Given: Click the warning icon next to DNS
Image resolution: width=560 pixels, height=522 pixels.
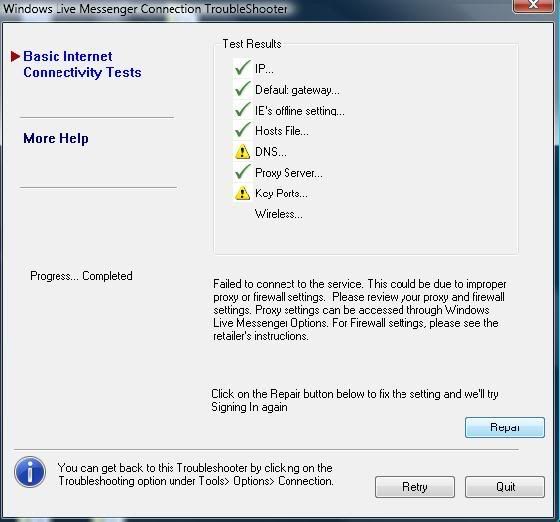Looking at the screenshot, I should (x=242, y=151).
